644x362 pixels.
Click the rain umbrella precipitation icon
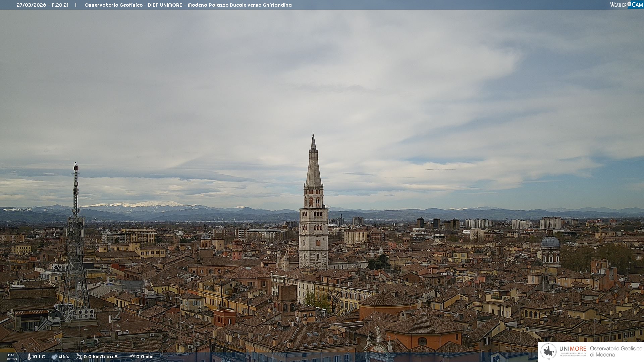[132, 357]
